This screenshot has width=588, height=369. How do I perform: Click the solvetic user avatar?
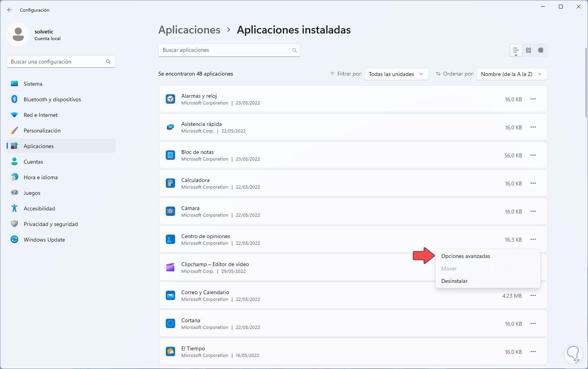click(x=18, y=34)
